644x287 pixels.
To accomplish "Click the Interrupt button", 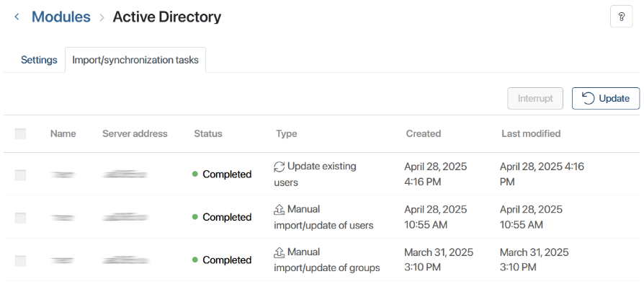I will coord(535,98).
